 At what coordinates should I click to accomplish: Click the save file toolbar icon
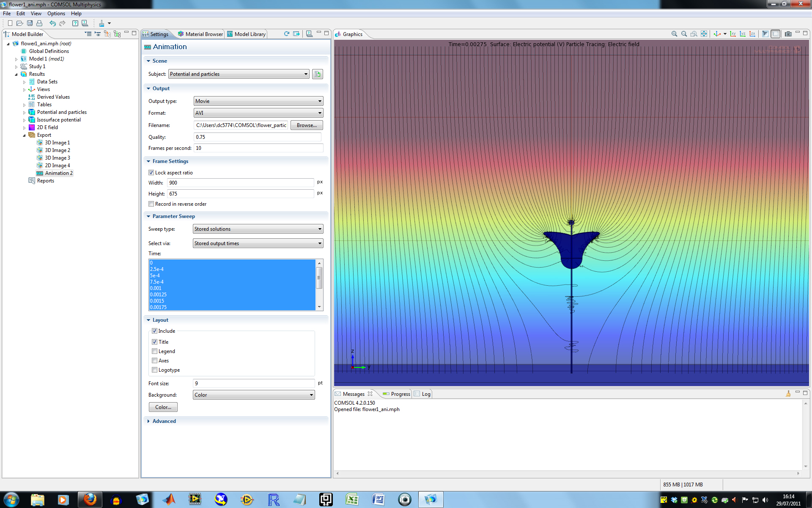tap(30, 23)
